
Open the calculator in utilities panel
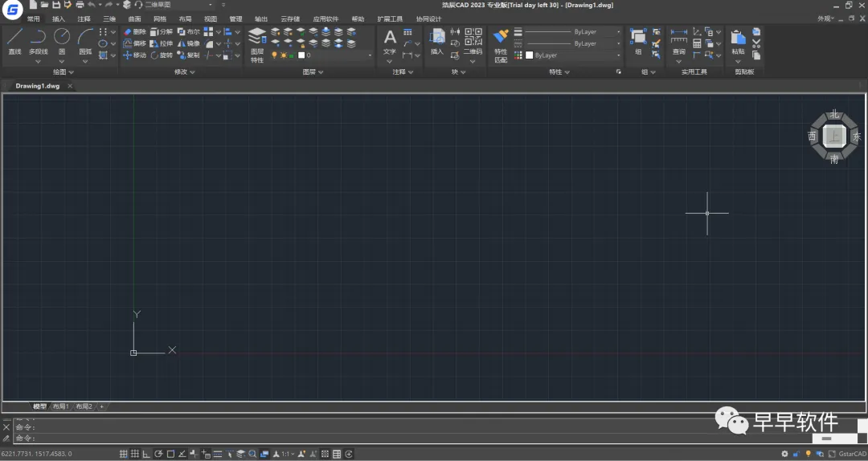(697, 43)
